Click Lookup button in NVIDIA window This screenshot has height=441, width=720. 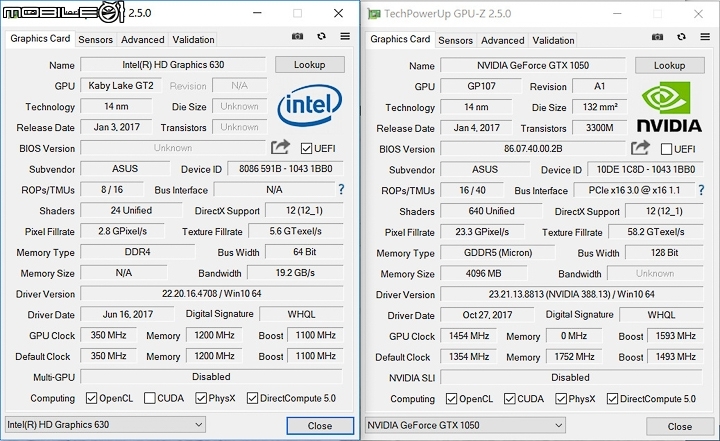point(669,66)
